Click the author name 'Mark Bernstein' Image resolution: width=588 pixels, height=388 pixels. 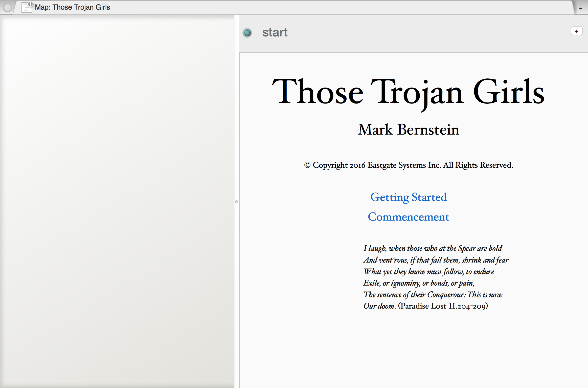pyautogui.click(x=408, y=130)
